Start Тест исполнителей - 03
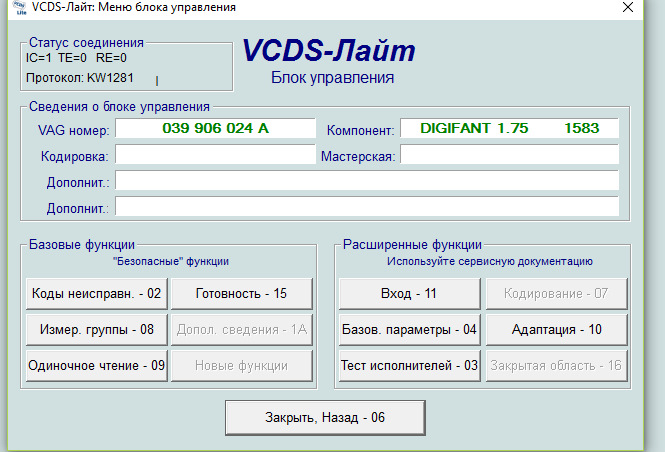Screen dimensions: 665x452 click(x=410, y=366)
